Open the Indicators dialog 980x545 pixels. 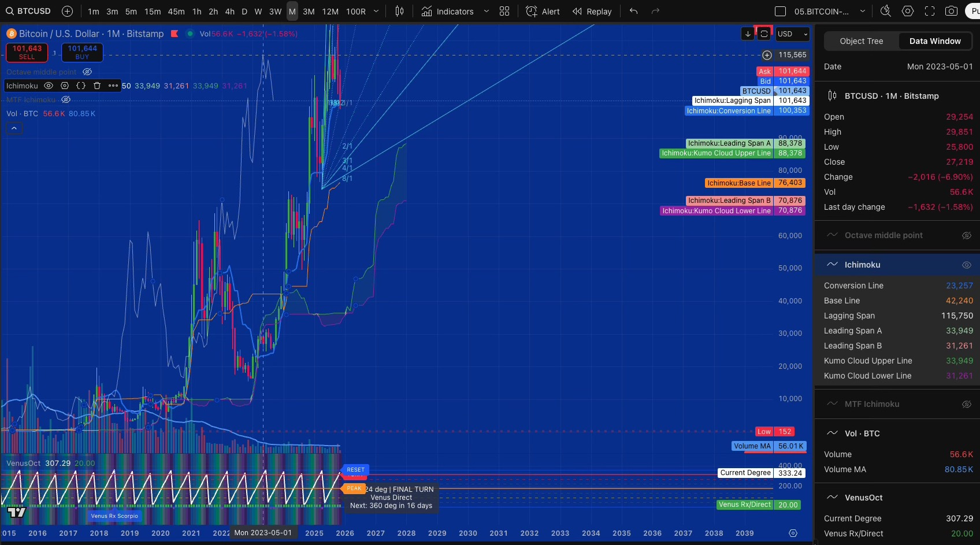click(x=447, y=11)
